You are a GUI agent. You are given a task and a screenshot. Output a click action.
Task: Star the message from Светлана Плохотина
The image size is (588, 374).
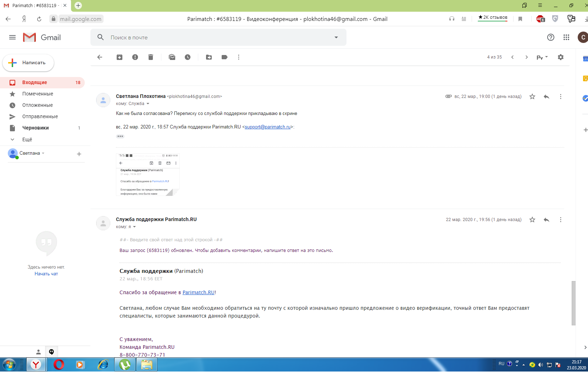[x=532, y=97]
